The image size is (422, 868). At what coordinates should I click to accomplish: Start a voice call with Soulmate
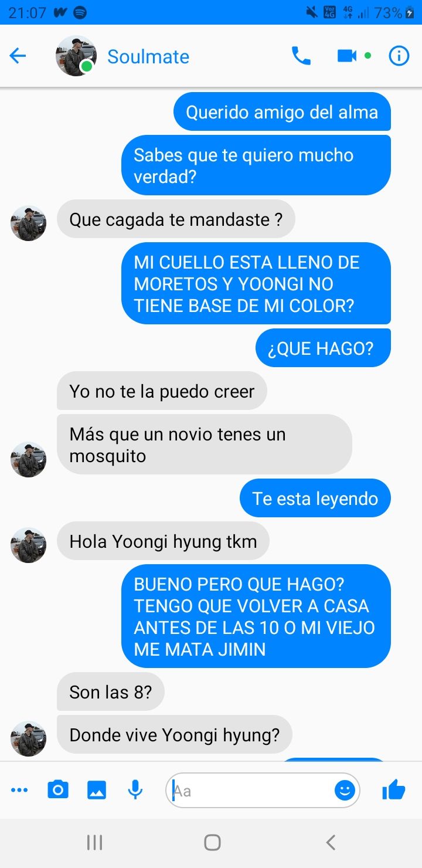pos(301,56)
